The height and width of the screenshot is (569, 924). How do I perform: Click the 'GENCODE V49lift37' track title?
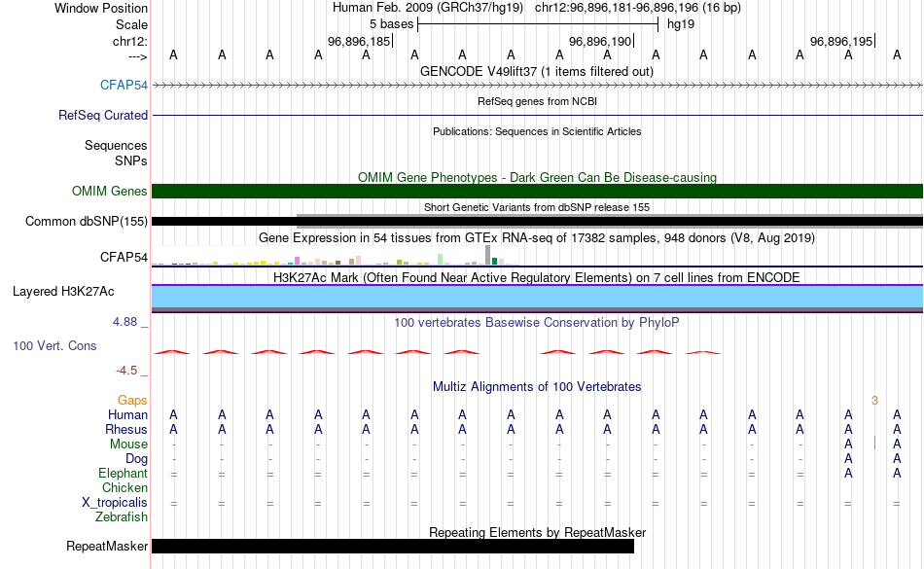[537, 72]
